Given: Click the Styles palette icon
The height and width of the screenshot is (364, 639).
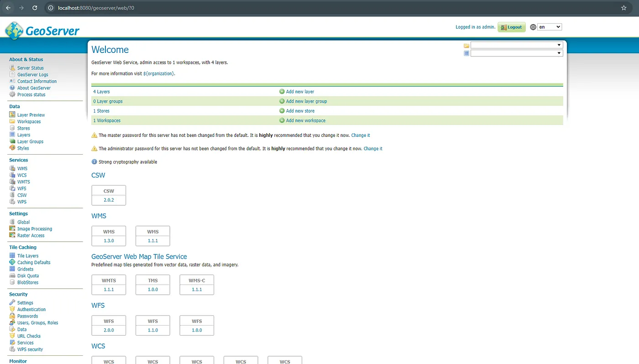Looking at the screenshot, I should 12,148.
